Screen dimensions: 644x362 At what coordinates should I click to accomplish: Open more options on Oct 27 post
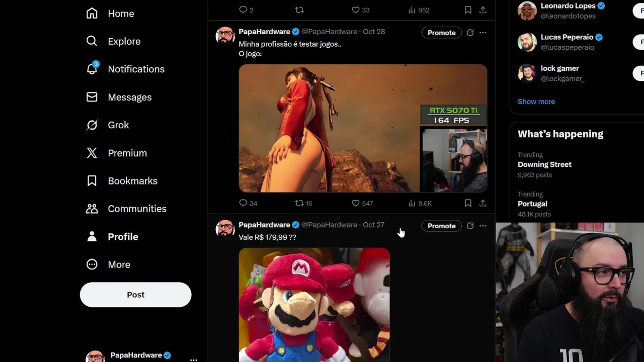point(482,226)
